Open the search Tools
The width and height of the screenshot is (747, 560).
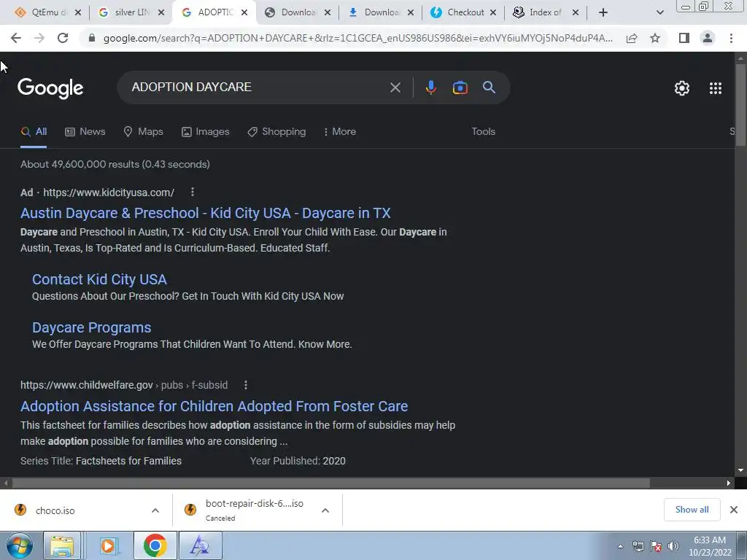click(483, 132)
